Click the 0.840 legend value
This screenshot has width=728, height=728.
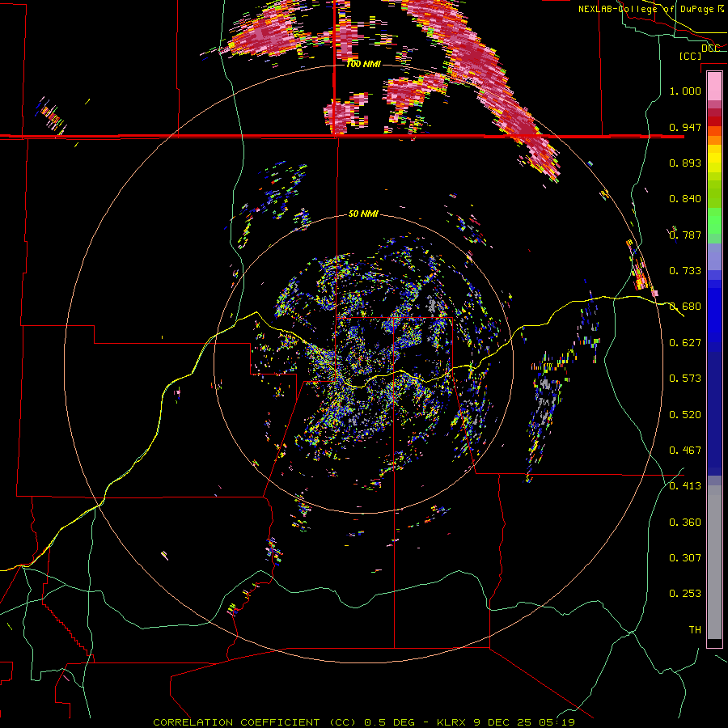point(685,199)
